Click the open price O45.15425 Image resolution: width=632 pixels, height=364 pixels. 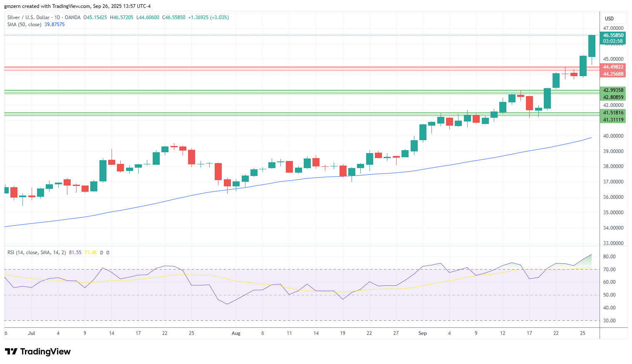[x=95, y=17]
